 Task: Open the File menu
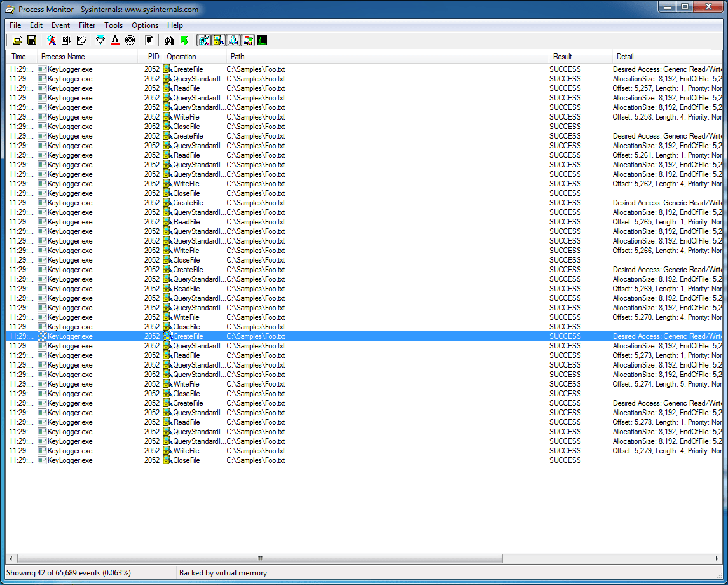(15, 25)
